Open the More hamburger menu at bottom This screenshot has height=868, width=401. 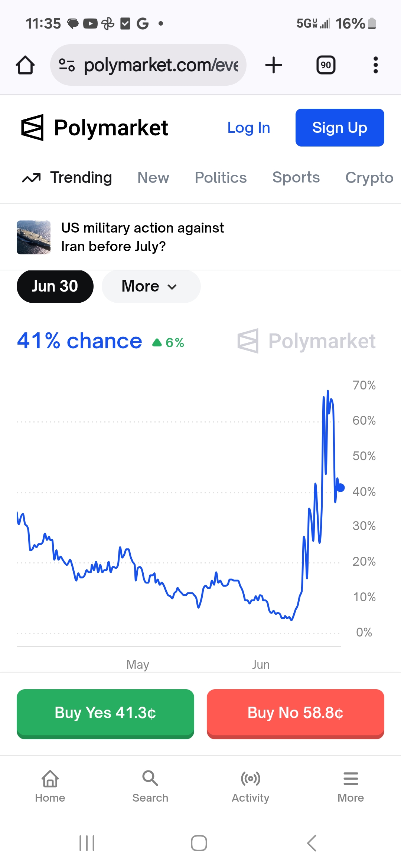point(351,786)
